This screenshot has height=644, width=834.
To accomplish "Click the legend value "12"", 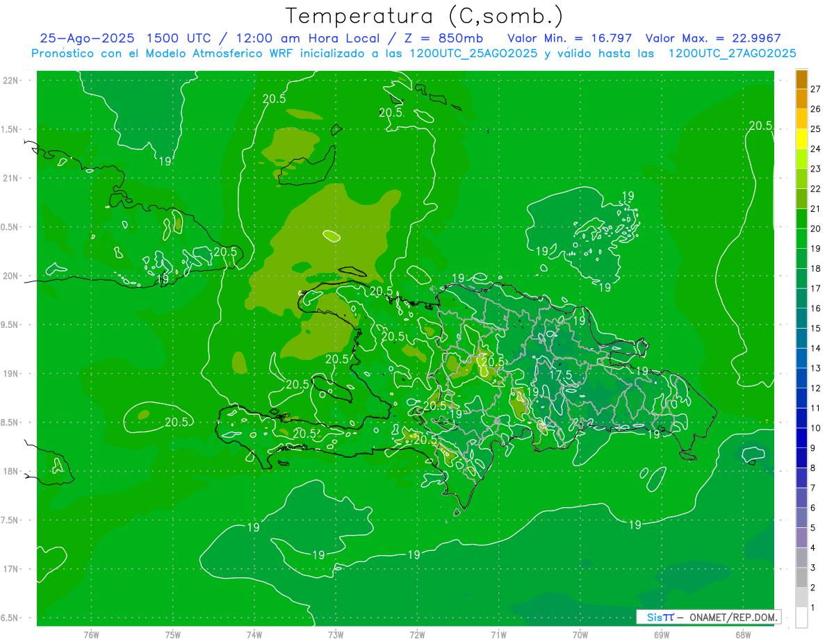I will click(815, 388).
